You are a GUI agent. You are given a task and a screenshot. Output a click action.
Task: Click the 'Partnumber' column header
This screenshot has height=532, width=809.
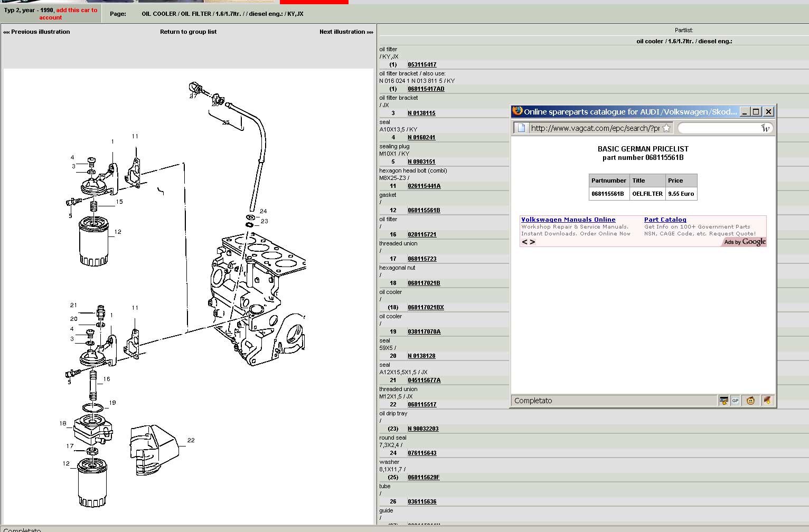tap(609, 180)
